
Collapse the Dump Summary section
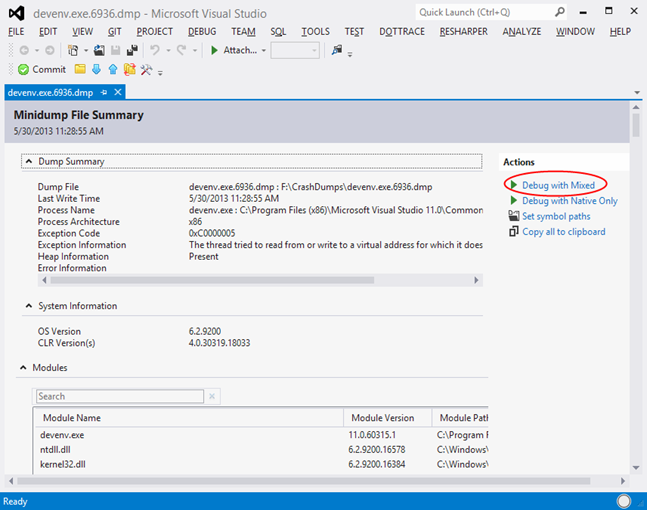coord(28,161)
